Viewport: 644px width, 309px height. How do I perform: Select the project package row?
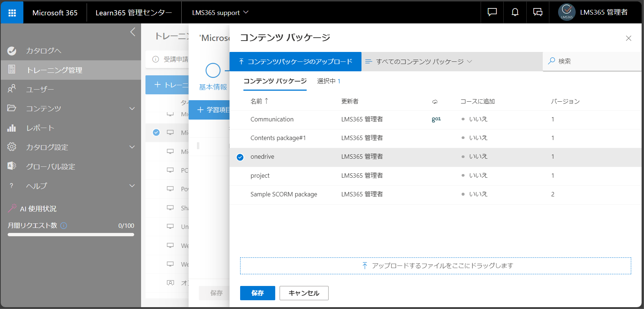pos(436,176)
